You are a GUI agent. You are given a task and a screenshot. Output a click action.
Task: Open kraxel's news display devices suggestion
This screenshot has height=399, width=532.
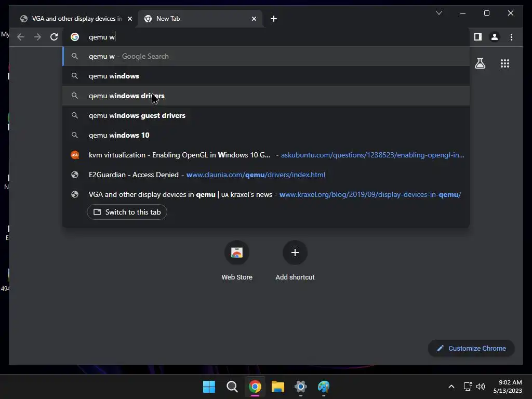point(266,194)
